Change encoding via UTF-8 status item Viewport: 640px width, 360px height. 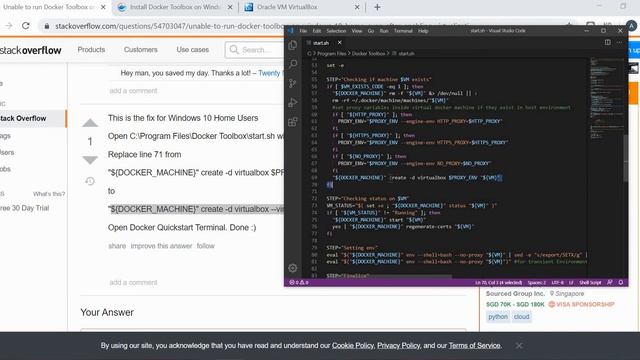click(x=557, y=282)
